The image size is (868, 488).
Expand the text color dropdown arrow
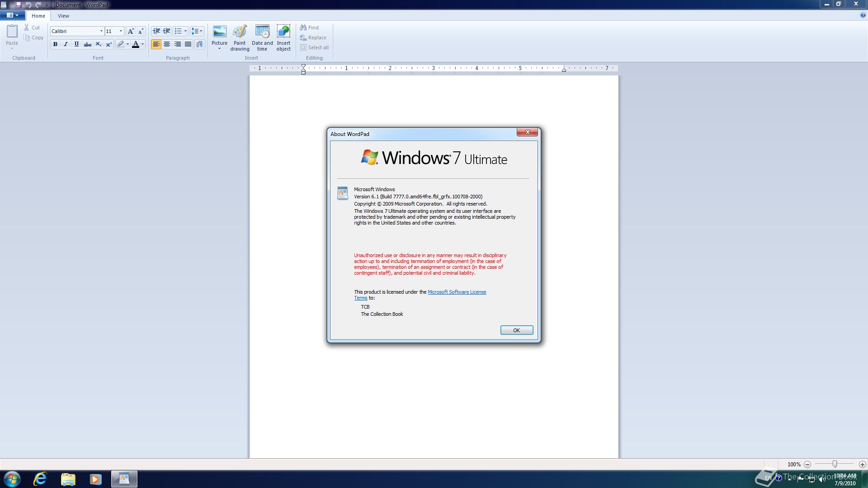[142, 44]
